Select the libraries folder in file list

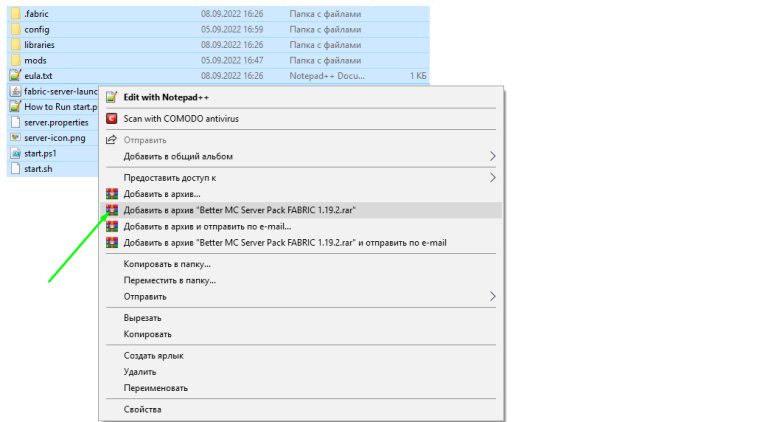pos(39,45)
